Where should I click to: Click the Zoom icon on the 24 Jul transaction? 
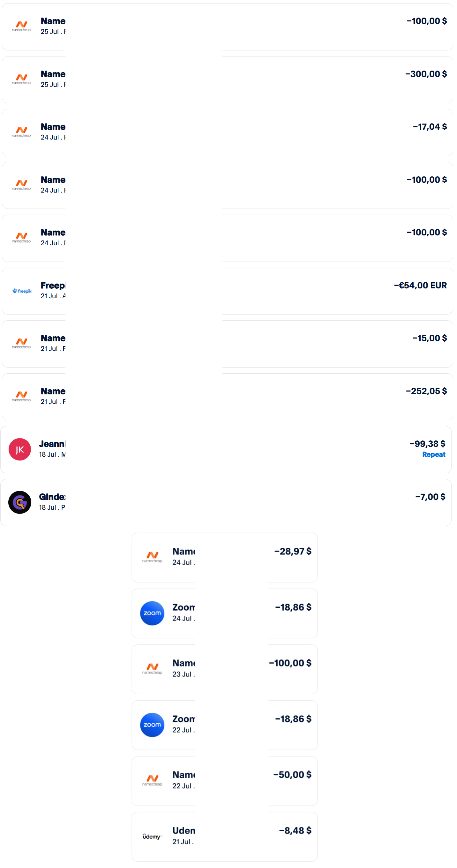152,613
